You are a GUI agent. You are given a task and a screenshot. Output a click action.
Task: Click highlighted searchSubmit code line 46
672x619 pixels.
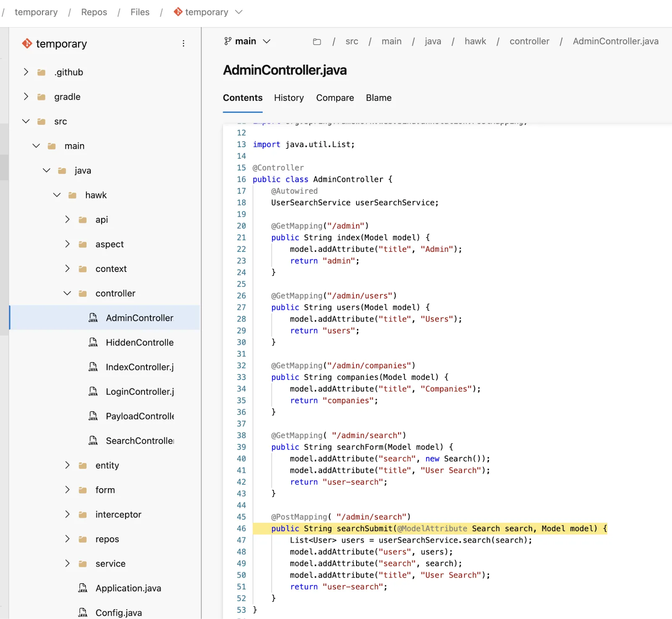click(430, 529)
